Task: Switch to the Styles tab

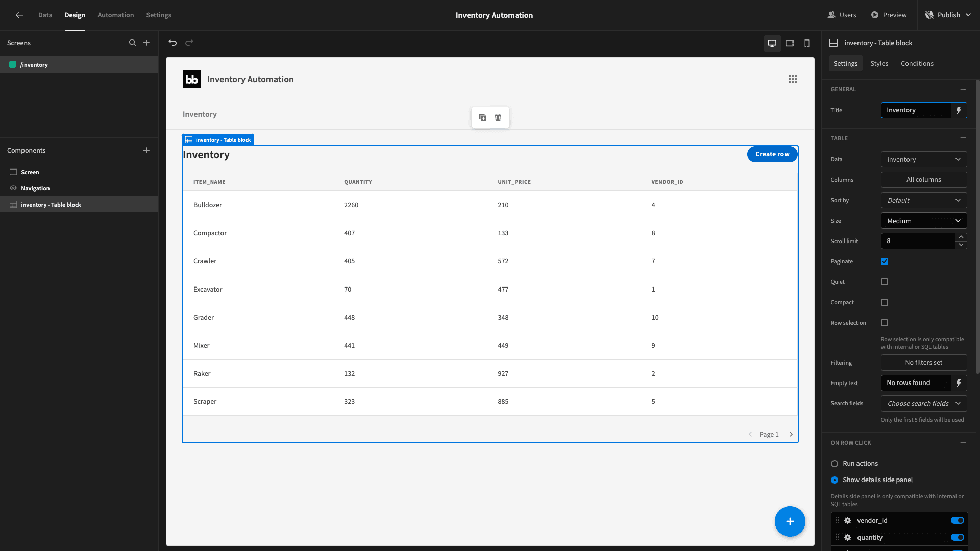Action: tap(879, 64)
